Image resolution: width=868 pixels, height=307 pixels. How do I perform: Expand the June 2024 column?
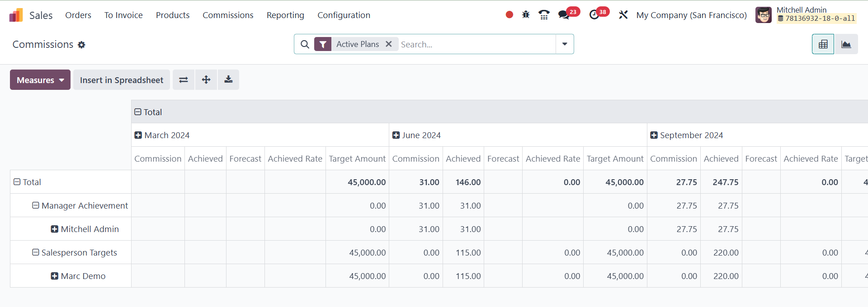pyautogui.click(x=396, y=135)
